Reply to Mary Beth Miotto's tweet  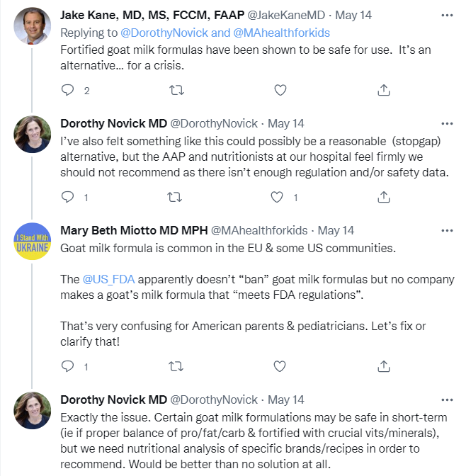tap(68, 366)
